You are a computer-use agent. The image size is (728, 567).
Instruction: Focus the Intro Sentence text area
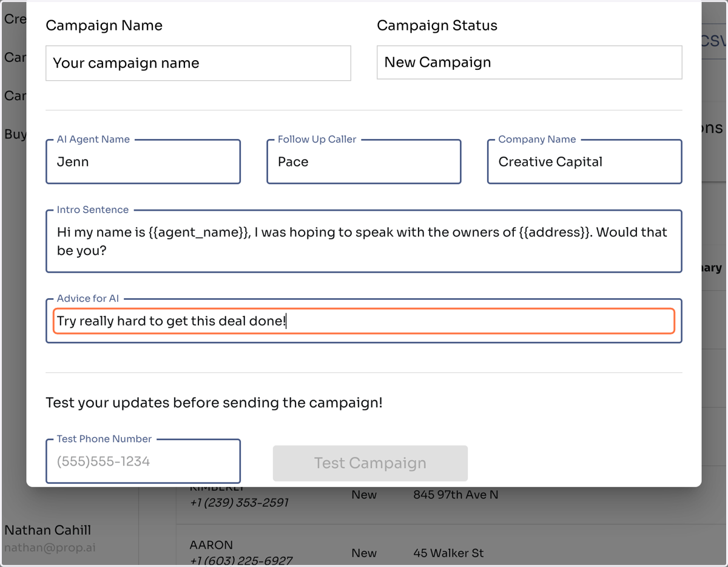(364, 241)
